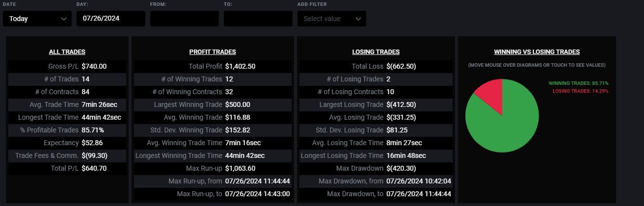The width and height of the screenshot is (644, 206).
Task: Click the All Trades heading
Action: [67, 51]
